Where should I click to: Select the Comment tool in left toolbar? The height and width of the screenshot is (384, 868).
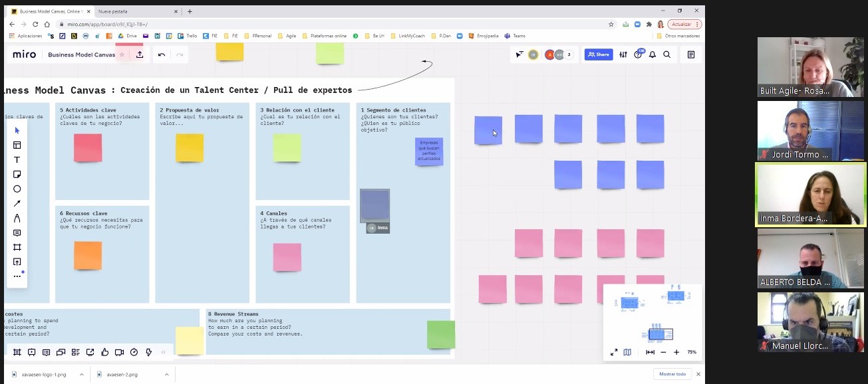[x=17, y=233]
